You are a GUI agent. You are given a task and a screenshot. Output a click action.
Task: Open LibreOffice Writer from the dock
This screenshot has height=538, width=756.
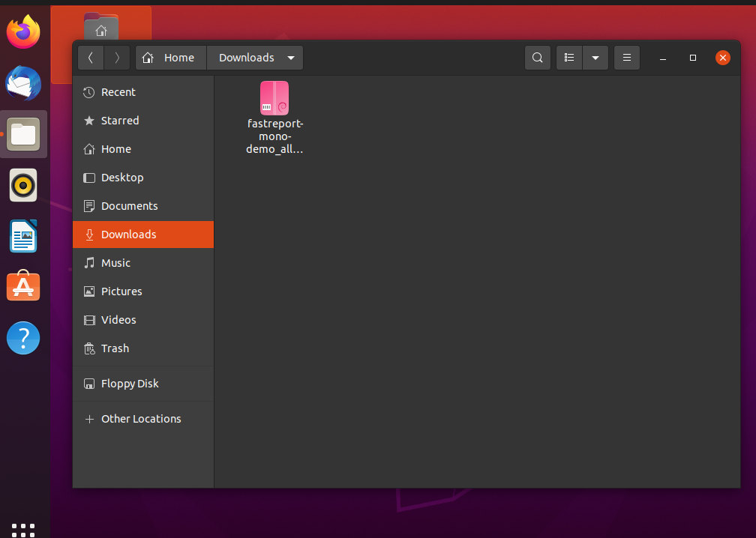click(23, 236)
